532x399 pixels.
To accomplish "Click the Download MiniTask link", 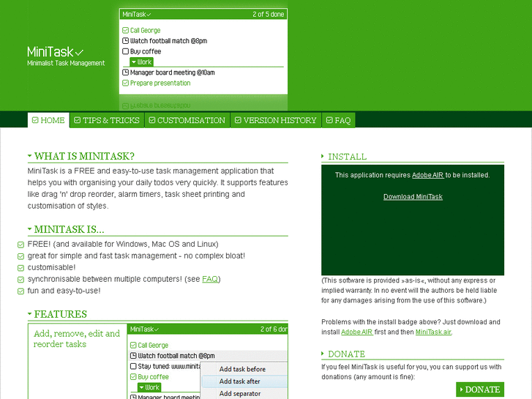I will pos(413,197).
